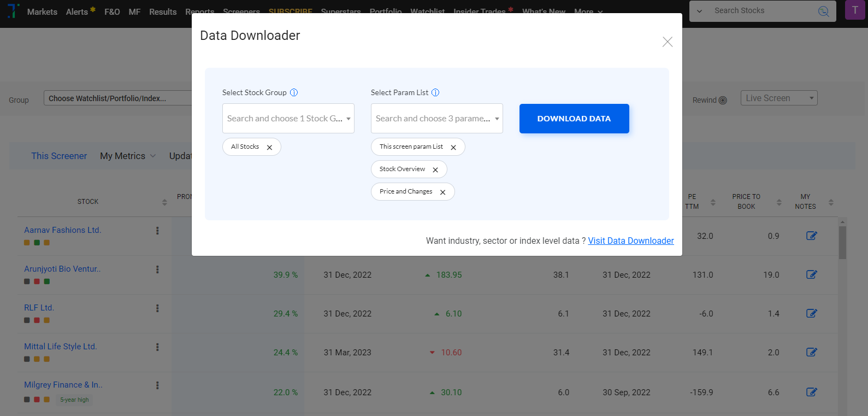Open the Markets menu
868x416 pixels.
tap(42, 12)
